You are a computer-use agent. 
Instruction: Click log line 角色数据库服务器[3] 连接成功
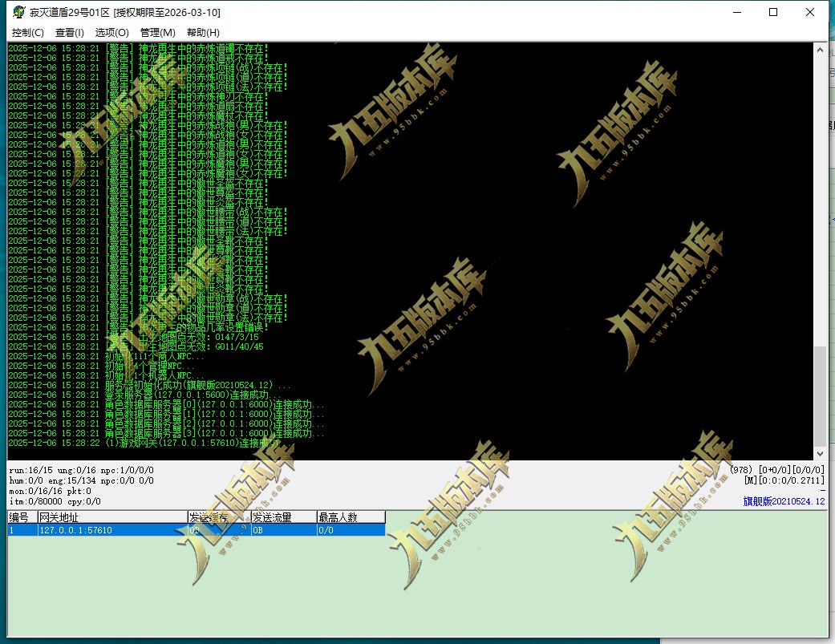166,433
